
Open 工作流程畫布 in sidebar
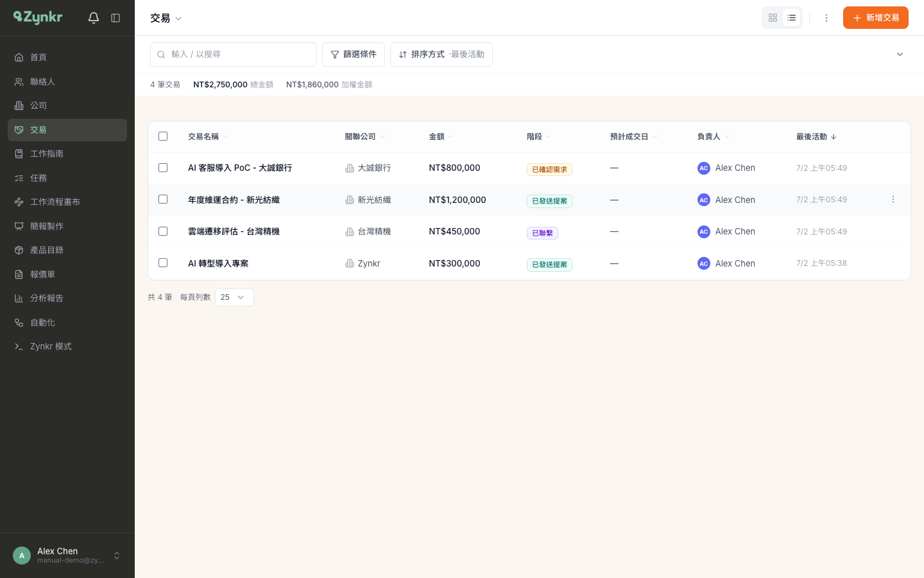(67, 202)
